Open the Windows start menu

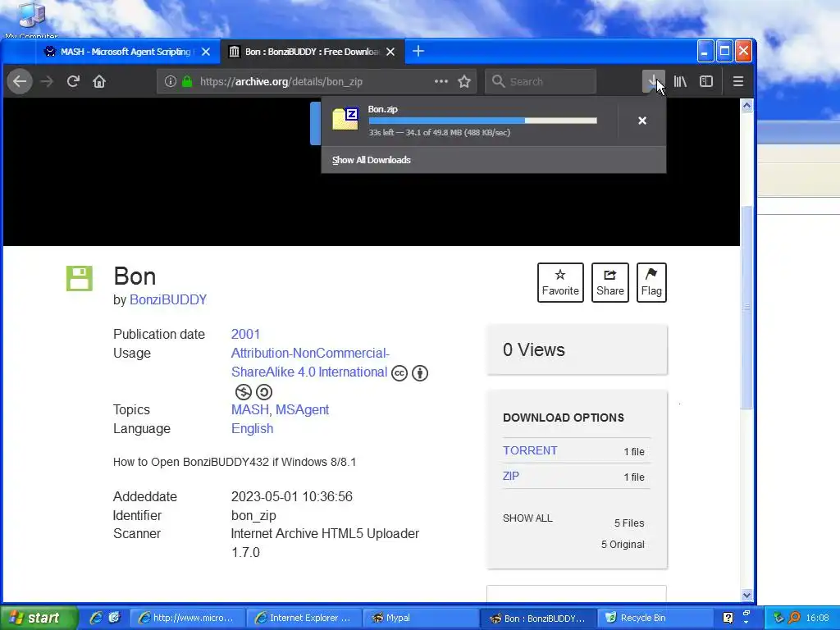point(39,619)
